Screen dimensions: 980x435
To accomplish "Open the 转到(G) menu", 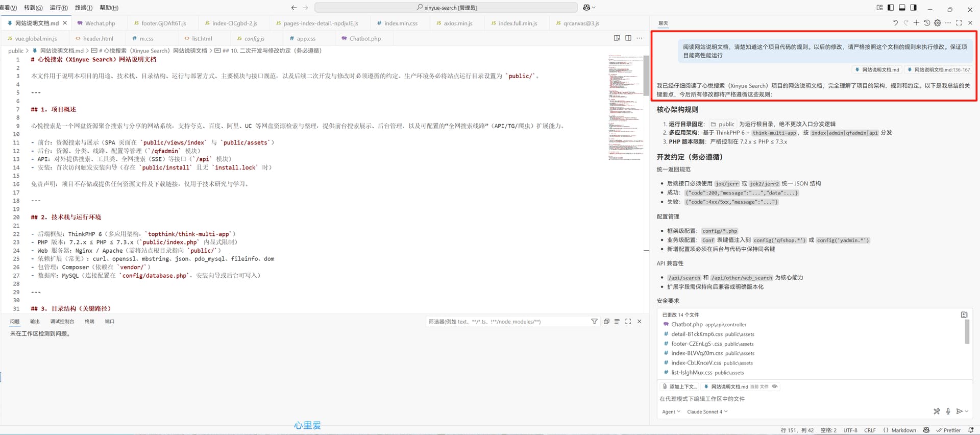I will pos(33,8).
